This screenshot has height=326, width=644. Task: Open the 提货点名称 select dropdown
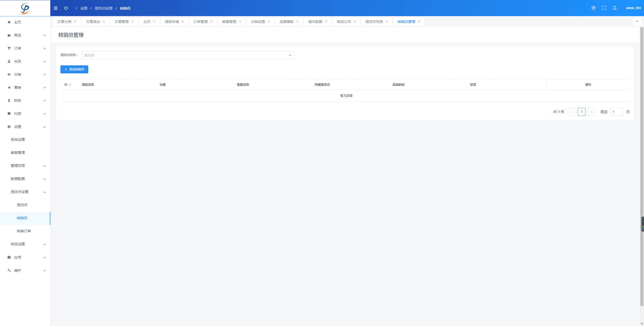click(x=188, y=55)
